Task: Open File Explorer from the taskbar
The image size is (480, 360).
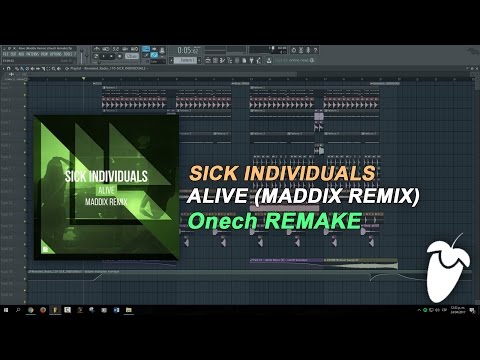Action: pyautogui.click(x=129, y=310)
